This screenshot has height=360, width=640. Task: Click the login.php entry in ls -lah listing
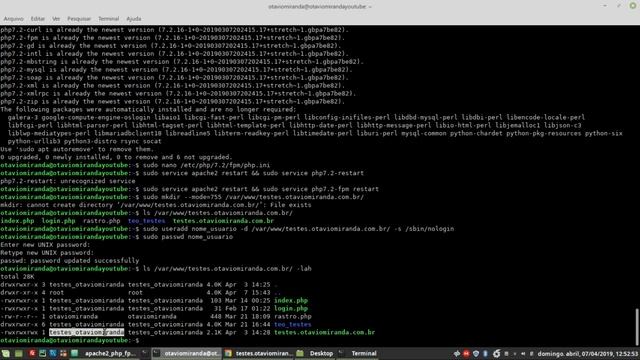[291, 309]
